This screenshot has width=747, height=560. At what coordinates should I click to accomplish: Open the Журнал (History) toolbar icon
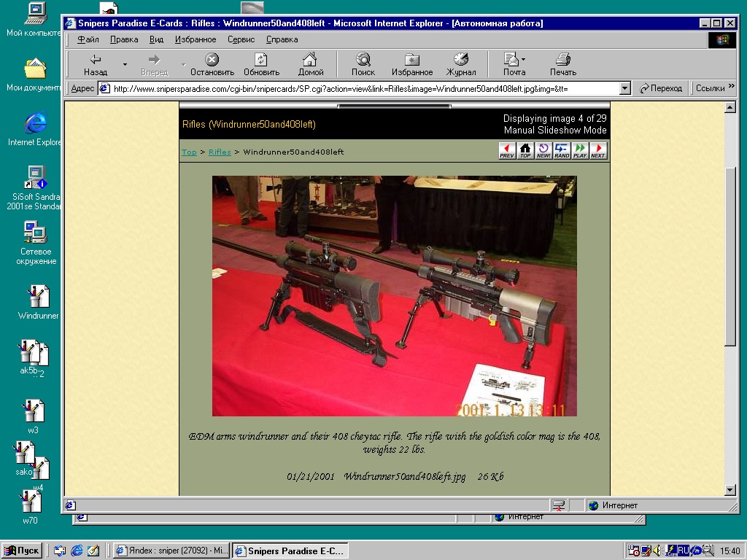(x=461, y=64)
